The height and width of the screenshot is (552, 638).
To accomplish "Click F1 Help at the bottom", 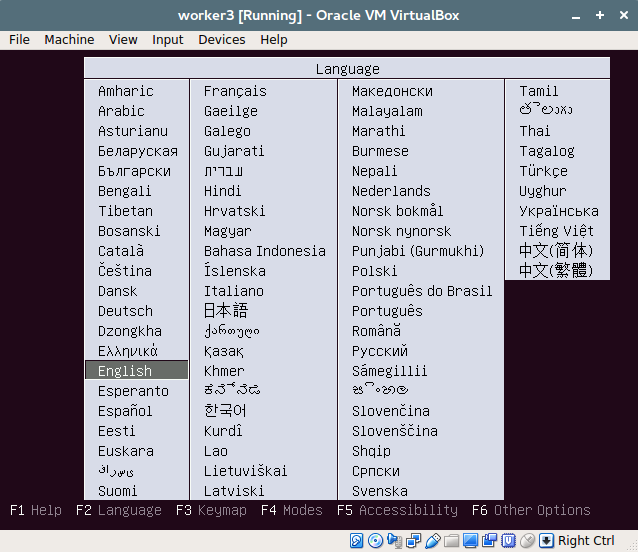I will [x=36, y=510].
